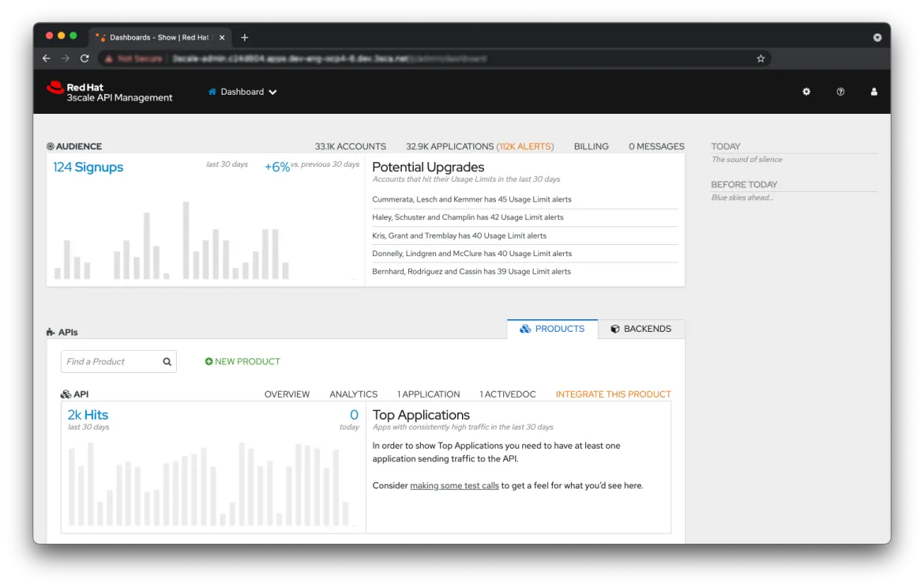The image size is (924, 588).
Task: Switch to the Products tab
Action: [552, 329]
